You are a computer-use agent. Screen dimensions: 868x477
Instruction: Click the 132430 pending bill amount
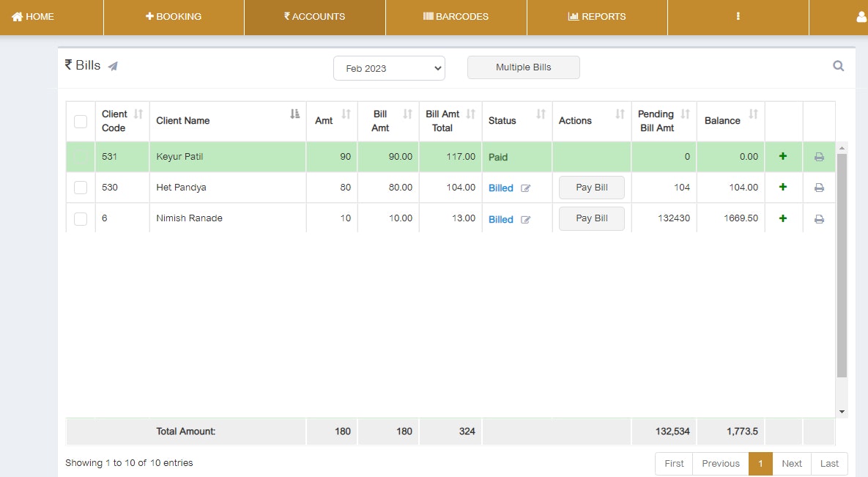point(674,218)
